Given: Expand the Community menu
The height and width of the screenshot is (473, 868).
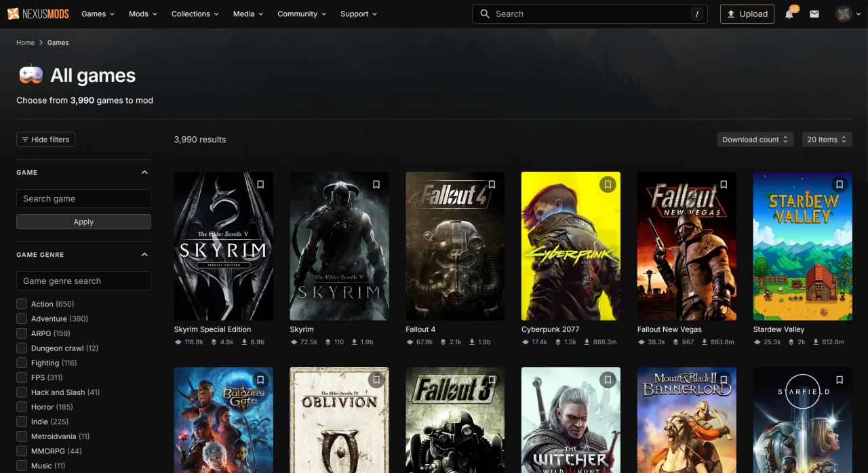Looking at the screenshot, I should tap(302, 14).
